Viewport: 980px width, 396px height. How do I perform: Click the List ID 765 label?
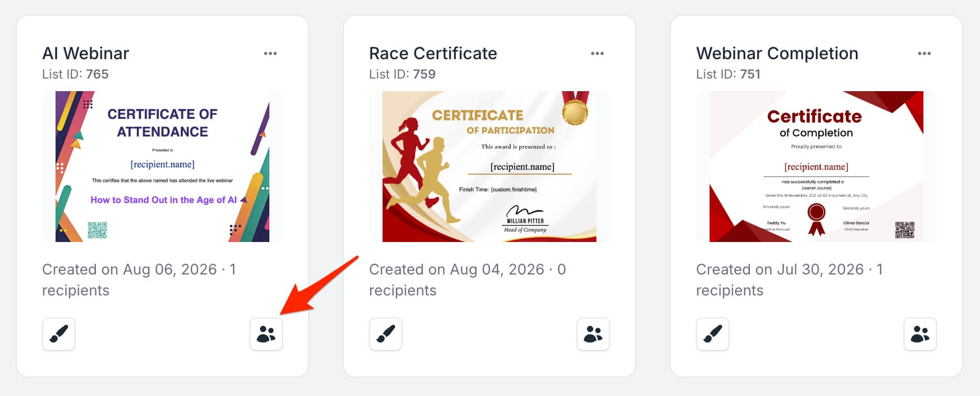(x=75, y=74)
